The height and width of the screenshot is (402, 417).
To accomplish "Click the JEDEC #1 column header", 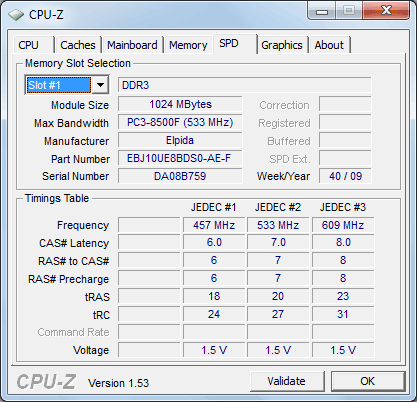I will pyautogui.click(x=214, y=207).
